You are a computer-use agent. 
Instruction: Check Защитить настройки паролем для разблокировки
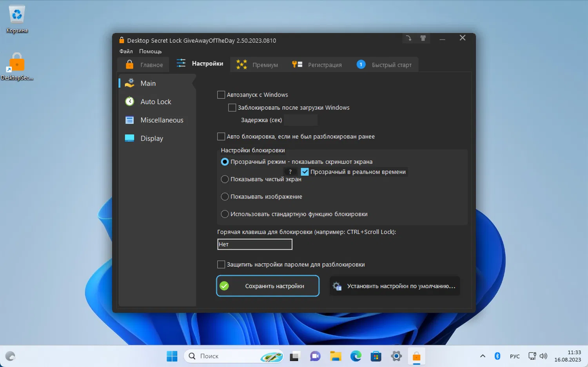pyautogui.click(x=221, y=265)
